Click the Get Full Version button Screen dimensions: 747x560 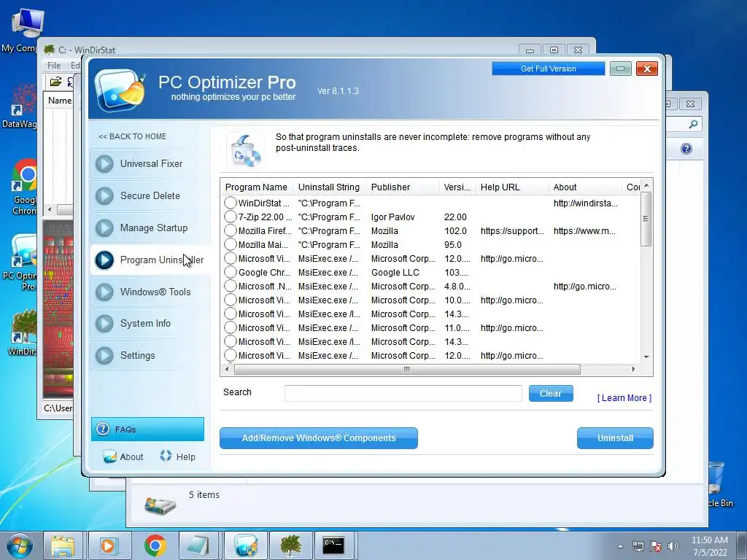(549, 69)
